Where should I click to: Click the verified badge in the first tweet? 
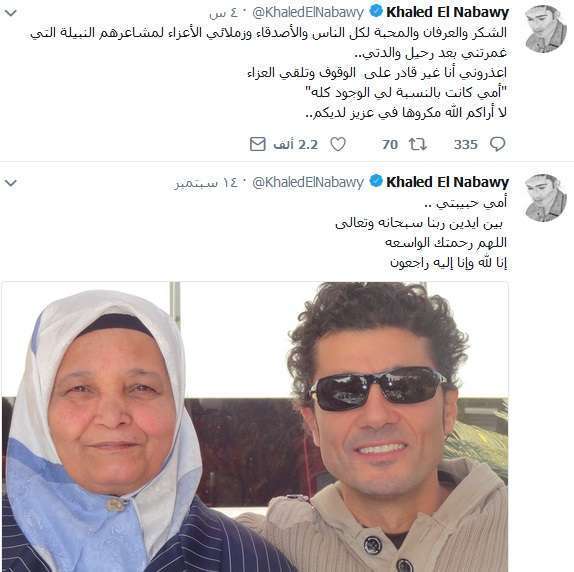coord(376,12)
